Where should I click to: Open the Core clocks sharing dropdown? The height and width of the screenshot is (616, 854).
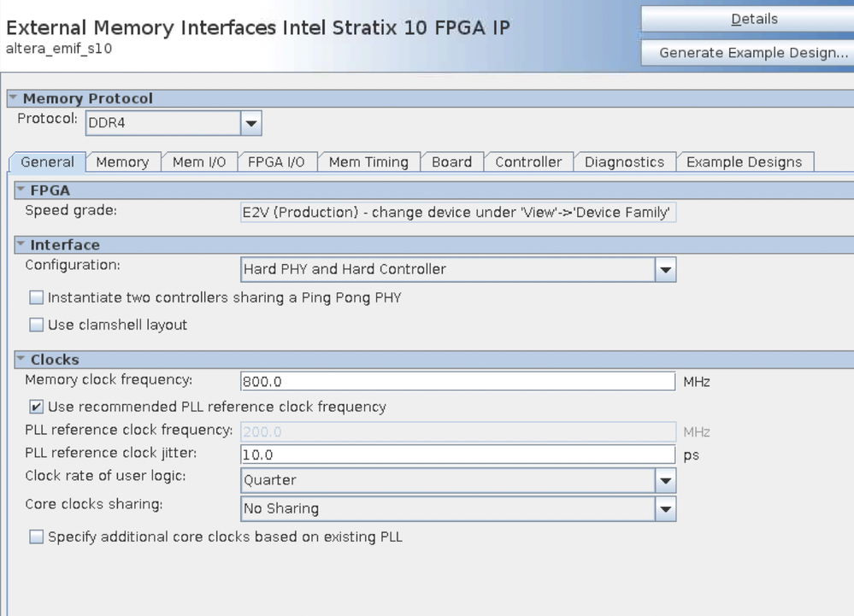pyautogui.click(x=665, y=509)
